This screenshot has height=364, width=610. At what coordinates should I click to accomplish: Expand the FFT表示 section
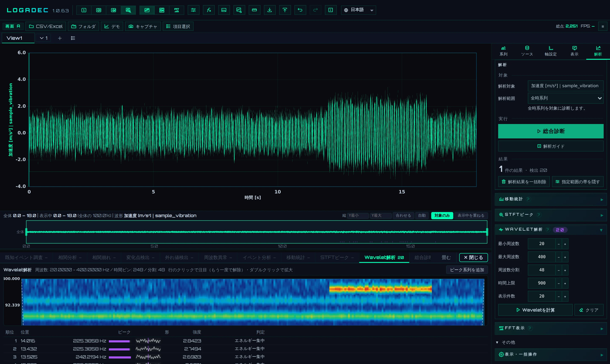[551, 328]
